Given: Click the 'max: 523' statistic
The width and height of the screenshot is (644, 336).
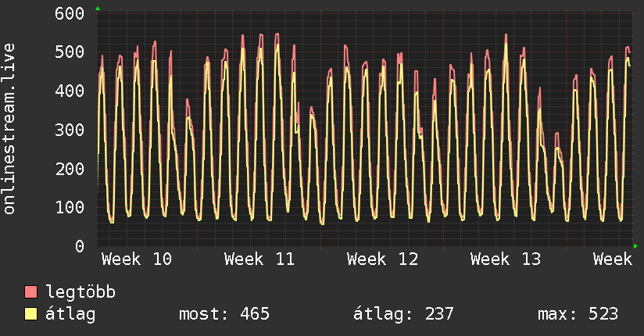Looking at the screenshot, I should (x=578, y=314).
